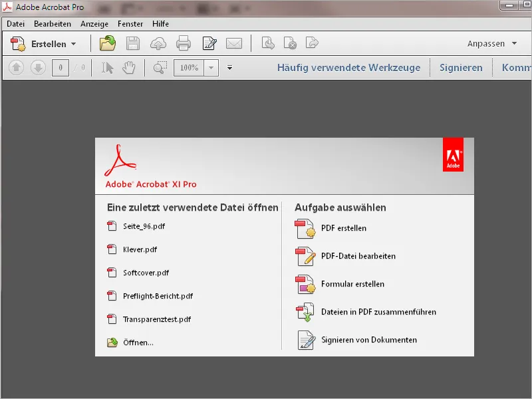Open the Anzeige menu

coord(94,24)
